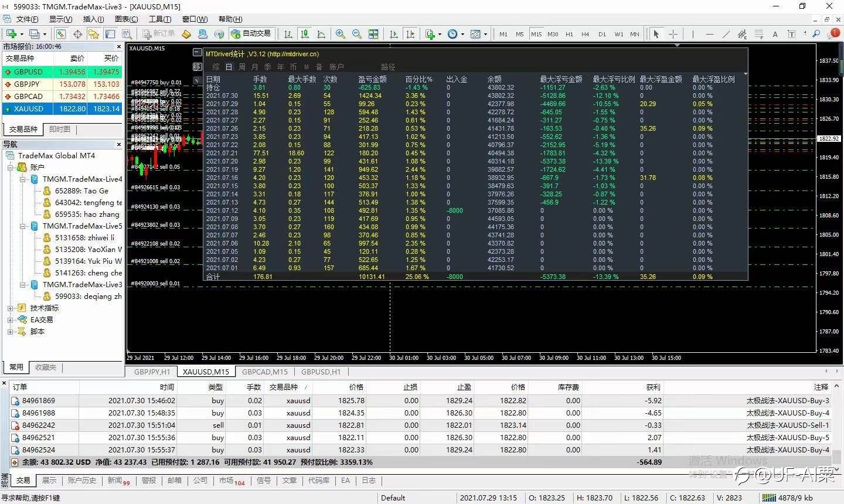Toggle the chart auto scroll button

click(x=394, y=34)
